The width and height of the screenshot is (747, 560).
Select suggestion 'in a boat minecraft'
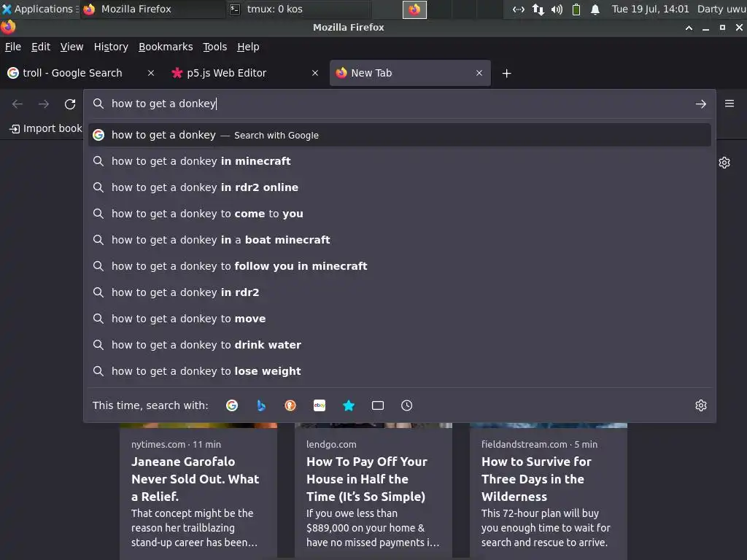point(399,240)
